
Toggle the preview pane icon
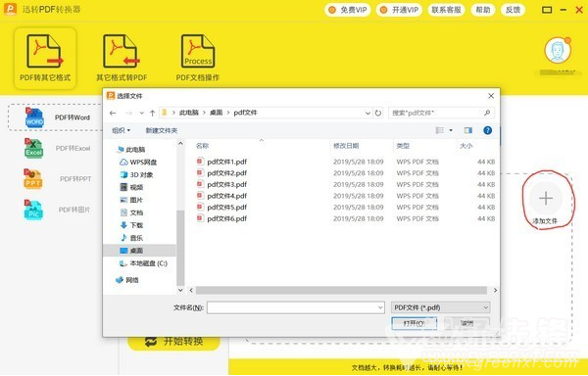(x=468, y=130)
